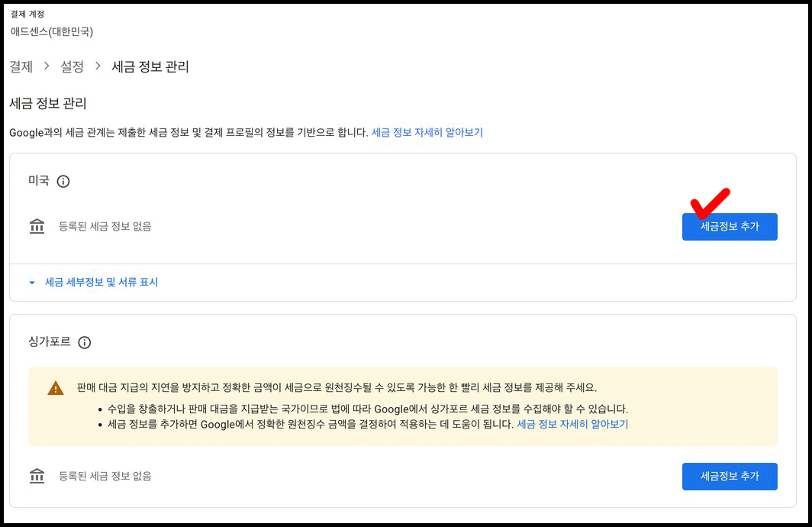Click the 싱가포르 section title
Viewport: 812px width, 527px height.
[x=49, y=342]
